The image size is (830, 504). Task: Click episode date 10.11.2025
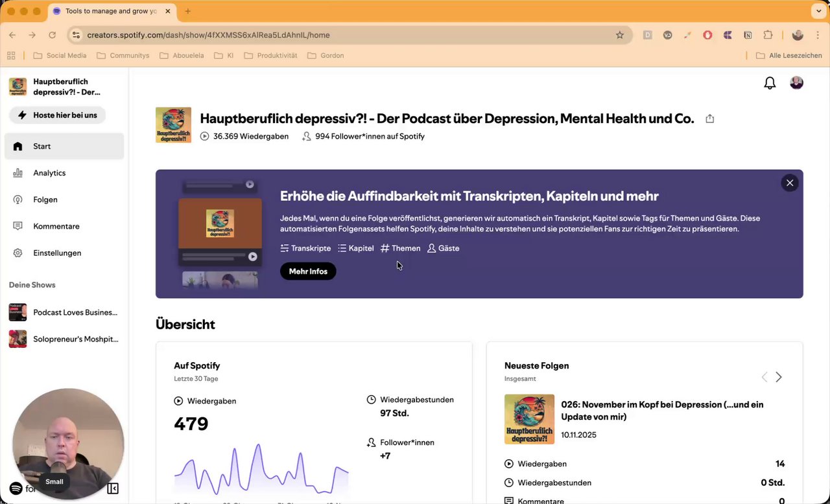579,435
